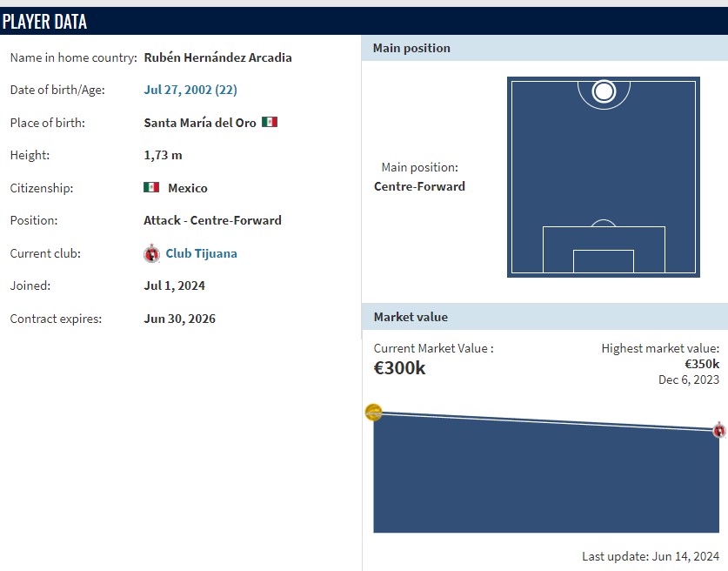Click the highest market value €350k

702,364
